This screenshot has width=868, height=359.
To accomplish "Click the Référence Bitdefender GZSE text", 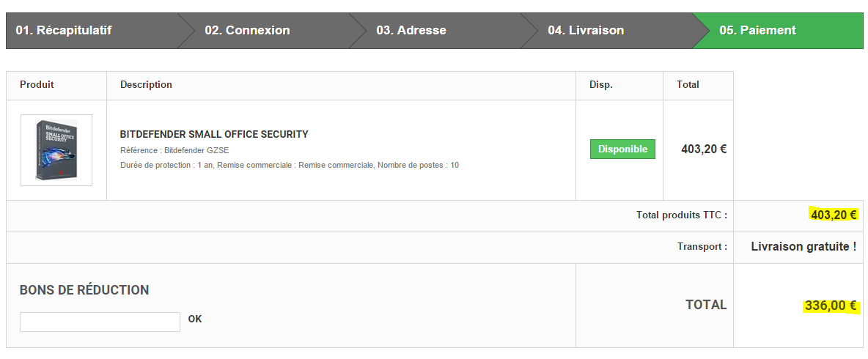I will [x=174, y=150].
